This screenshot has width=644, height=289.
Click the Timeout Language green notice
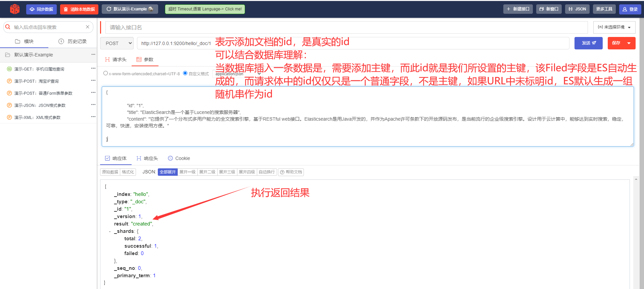[x=205, y=9]
